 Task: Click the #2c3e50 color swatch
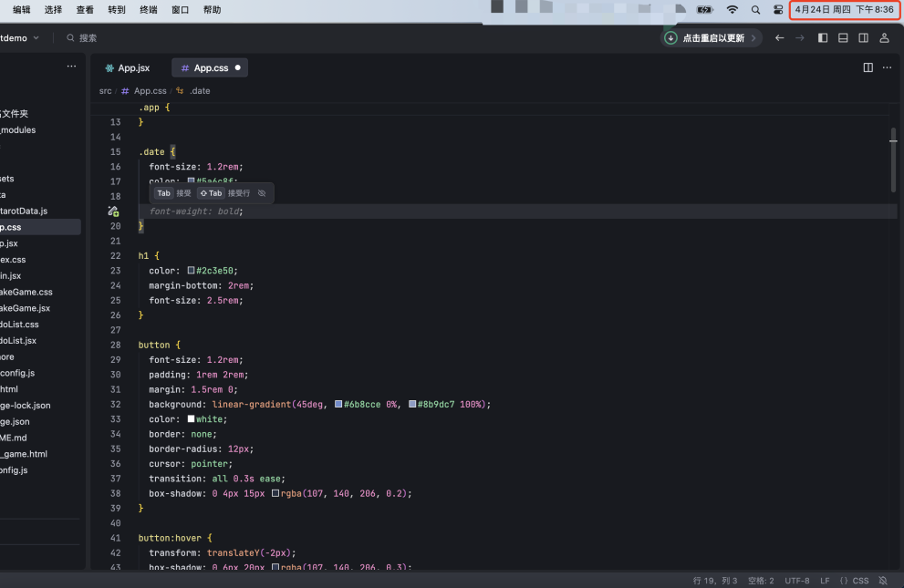click(192, 271)
